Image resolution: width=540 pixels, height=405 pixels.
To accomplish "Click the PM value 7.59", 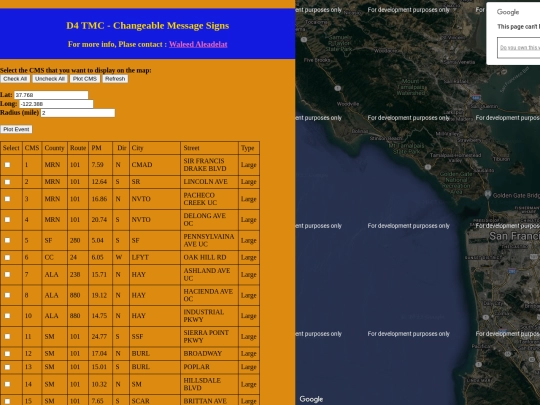I will point(100,165).
